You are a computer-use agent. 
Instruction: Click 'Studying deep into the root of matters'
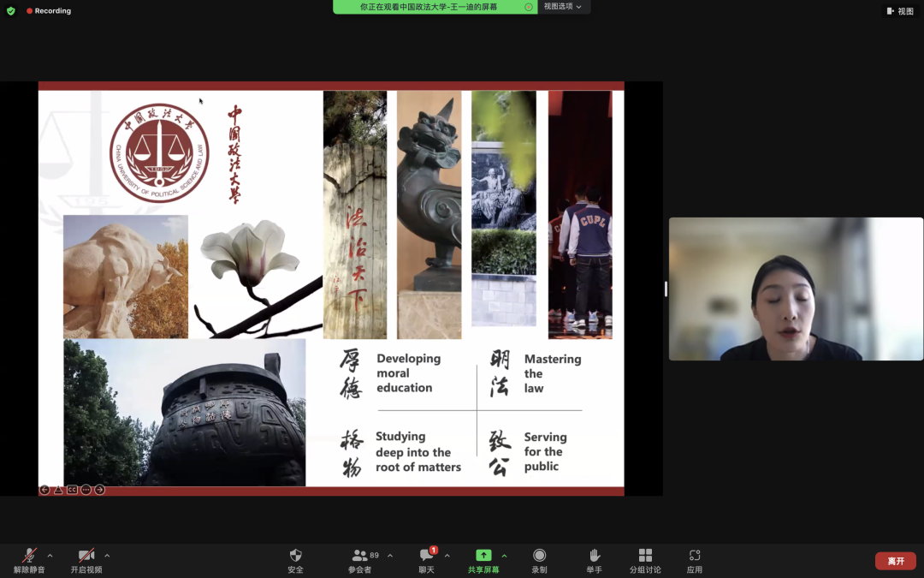click(x=418, y=452)
